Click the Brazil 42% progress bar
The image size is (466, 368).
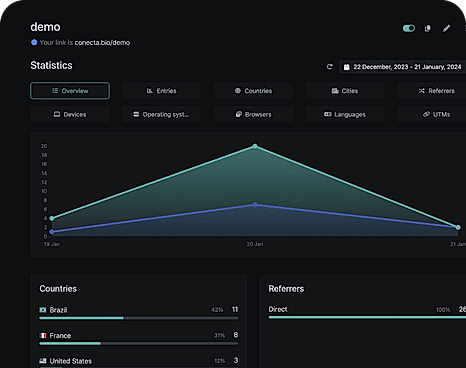[x=139, y=318]
